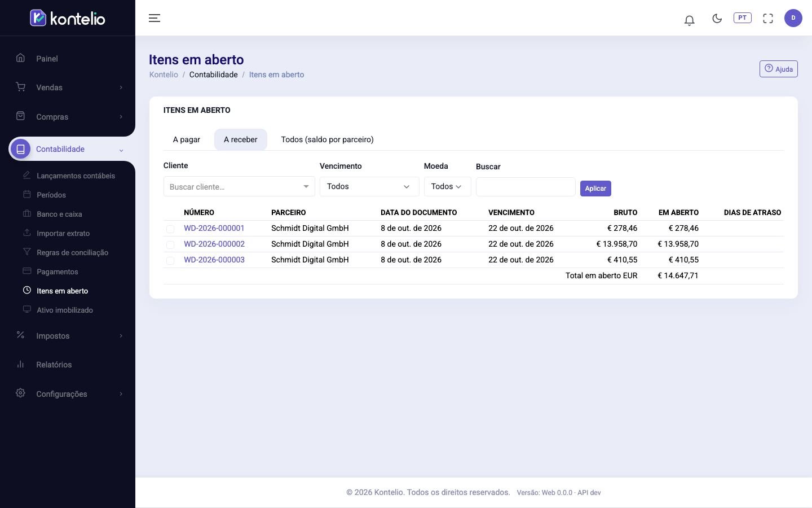Image resolution: width=812 pixels, height=508 pixels.
Task: Open Todos (saldo por parceiro) tab
Action: 328,139
